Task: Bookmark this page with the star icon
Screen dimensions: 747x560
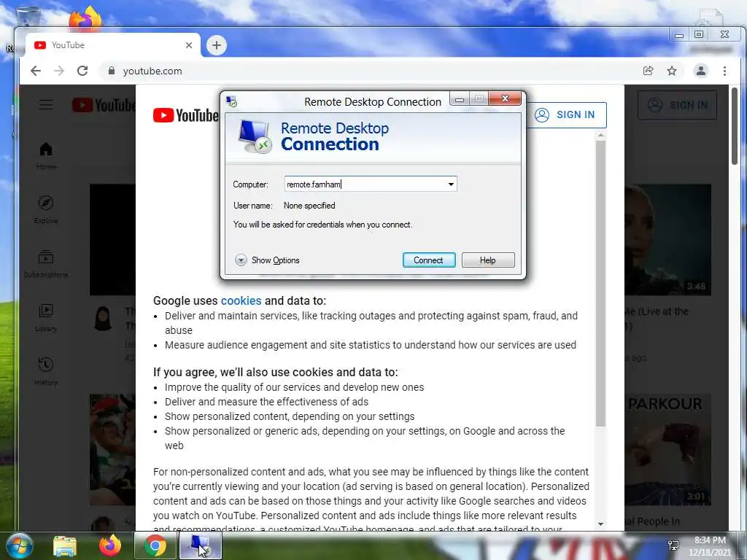Action: pyautogui.click(x=672, y=71)
